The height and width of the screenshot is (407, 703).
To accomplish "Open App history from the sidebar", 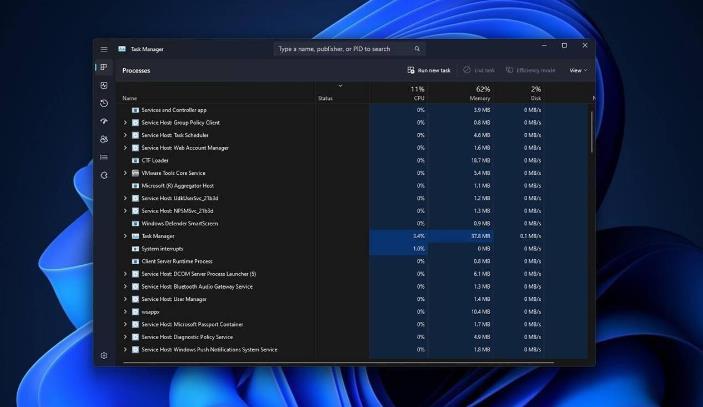I will pos(103,103).
